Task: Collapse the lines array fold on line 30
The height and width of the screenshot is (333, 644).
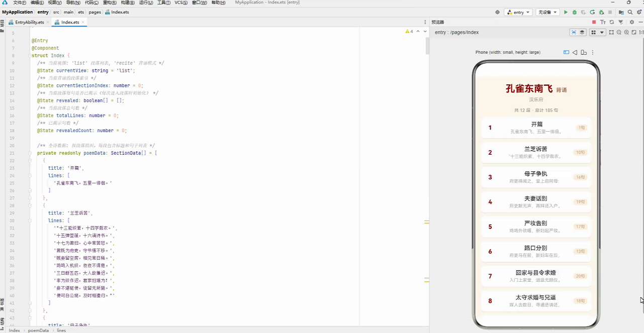Action: click(30, 220)
